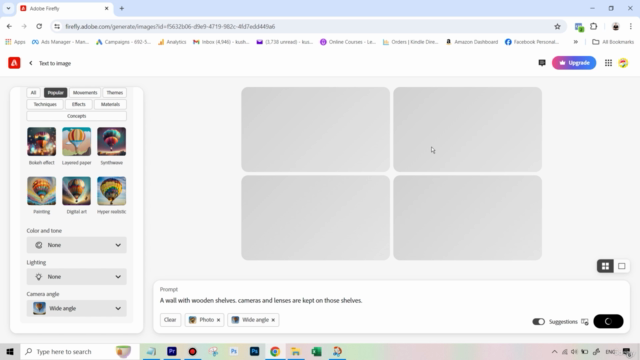This screenshot has height=360, width=640.
Task: Select the Materials filter
Action: pyautogui.click(x=110, y=104)
